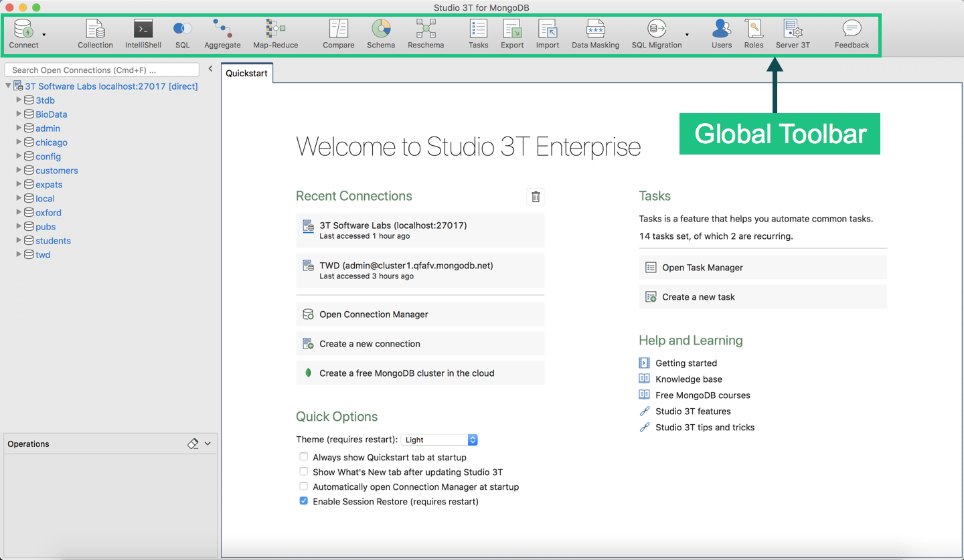Click the Aggregate pipeline icon
This screenshot has width=964, height=560.
pos(222,30)
